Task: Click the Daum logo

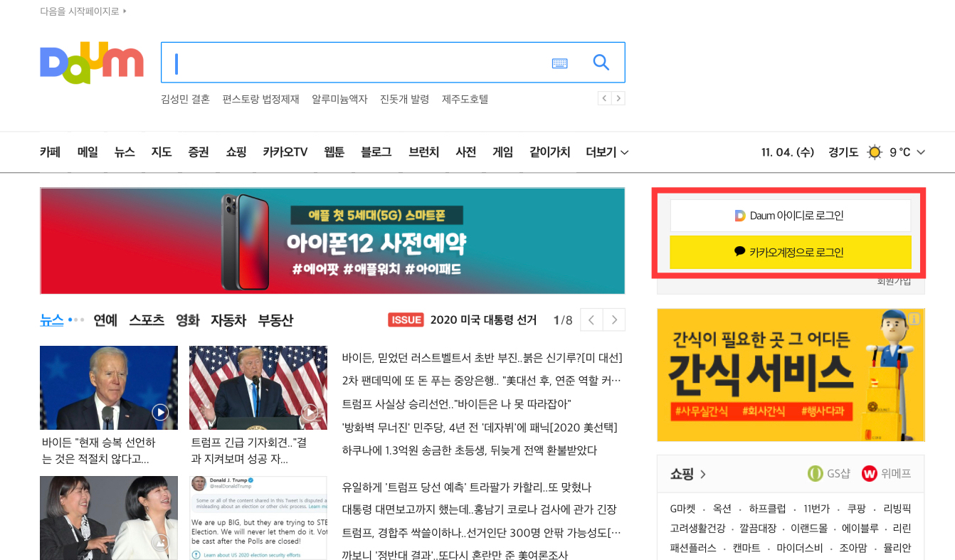Action: click(92, 63)
